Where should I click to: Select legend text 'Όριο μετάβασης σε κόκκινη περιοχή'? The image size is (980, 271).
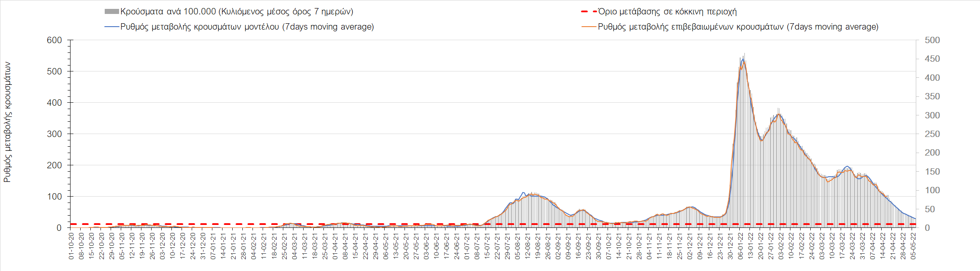(667, 11)
